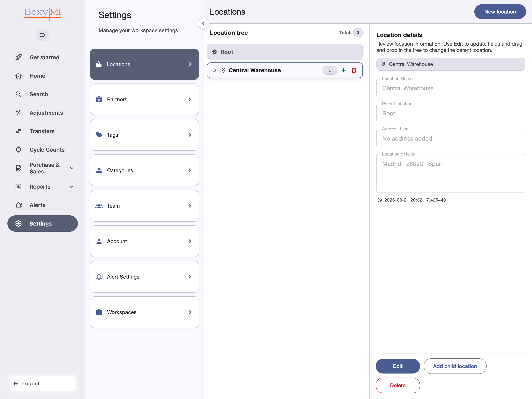Screen dimensions: 532x399
Task: Collapse the settings panel with the left chevron
Action: (203, 24)
